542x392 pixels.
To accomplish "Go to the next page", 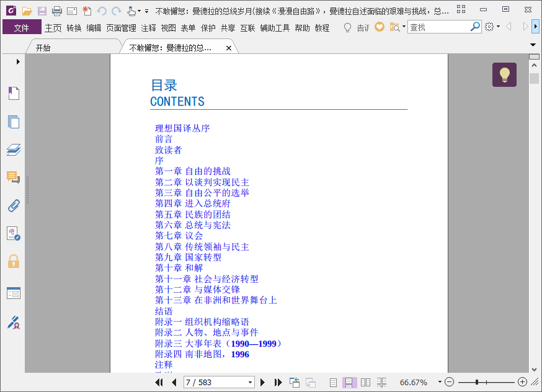I will tap(262, 382).
